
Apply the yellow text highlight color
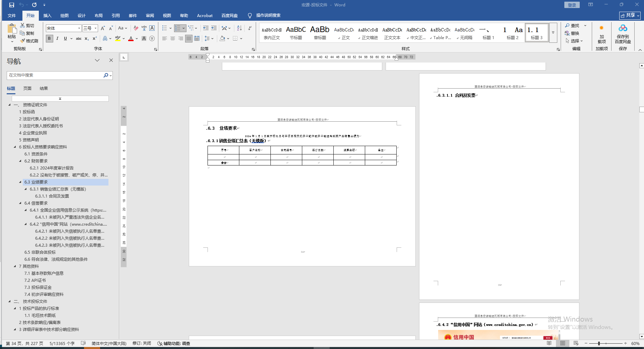(x=117, y=38)
